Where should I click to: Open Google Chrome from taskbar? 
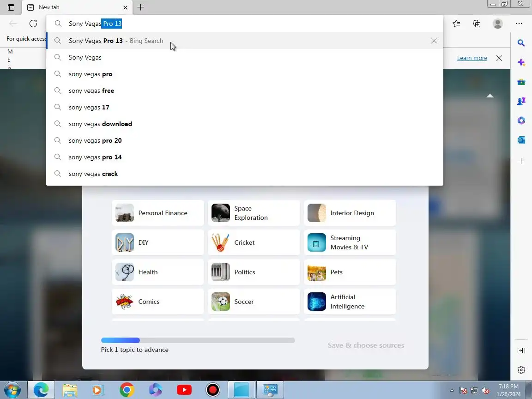click(127, 390)
